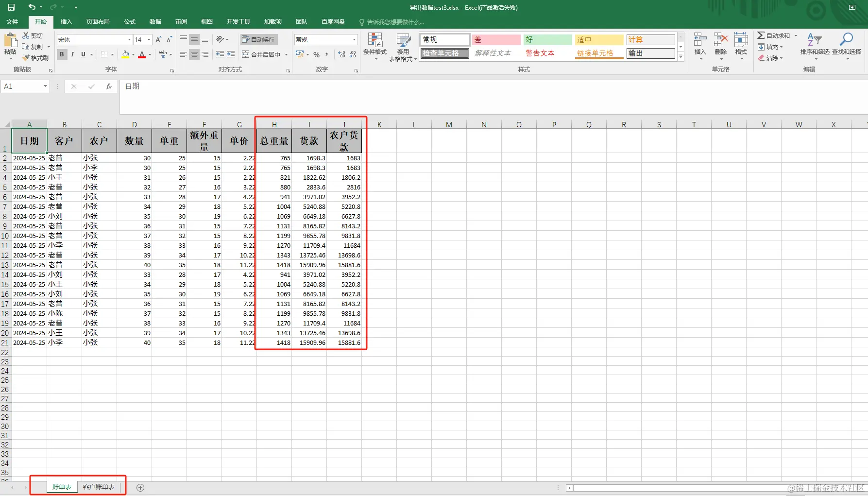The height and width of the screenshot is (496, 868).
Task: Expand the Name Box dropdown
Action: (45, 86)
